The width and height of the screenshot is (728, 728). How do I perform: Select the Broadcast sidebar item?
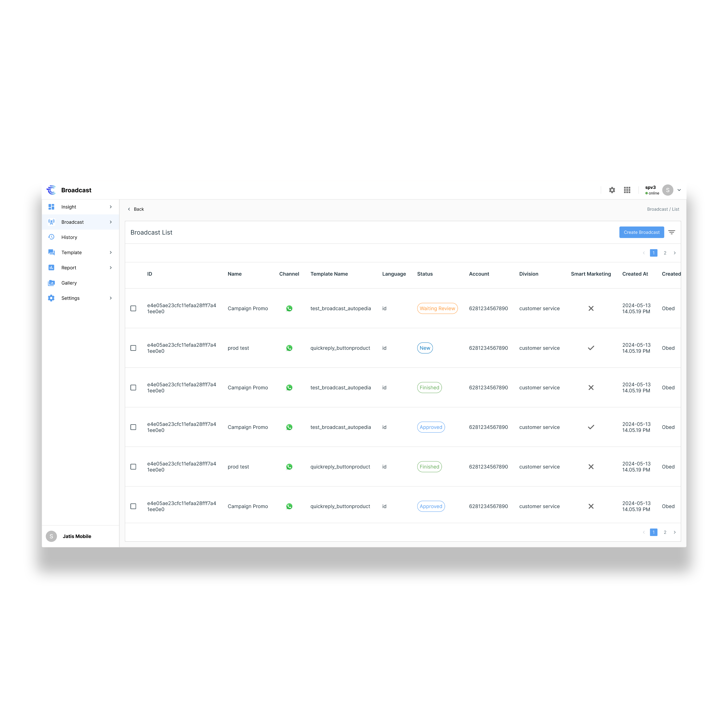[72, 222]
